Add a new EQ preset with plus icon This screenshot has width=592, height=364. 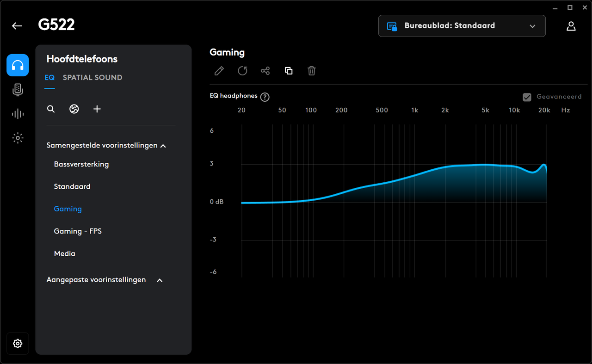(x=97, y=109)
